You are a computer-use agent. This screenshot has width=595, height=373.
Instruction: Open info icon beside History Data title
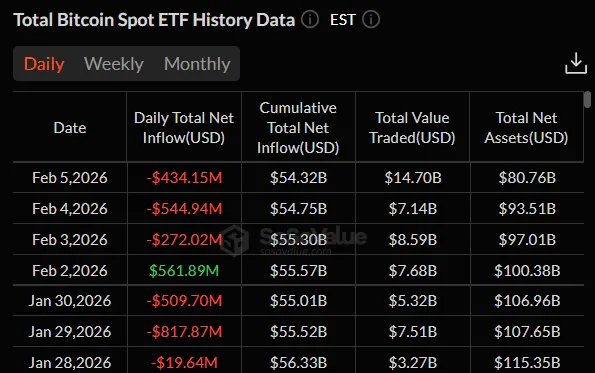coord(310,19)
